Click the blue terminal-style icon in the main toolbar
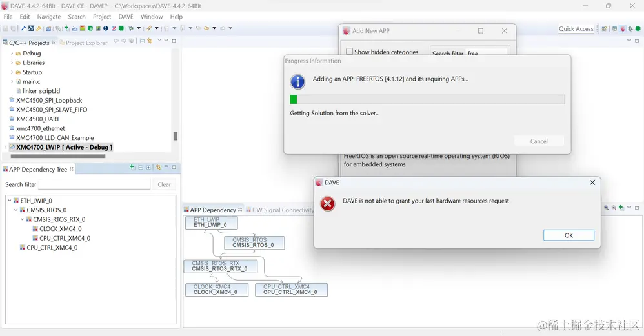 point(31,28)
